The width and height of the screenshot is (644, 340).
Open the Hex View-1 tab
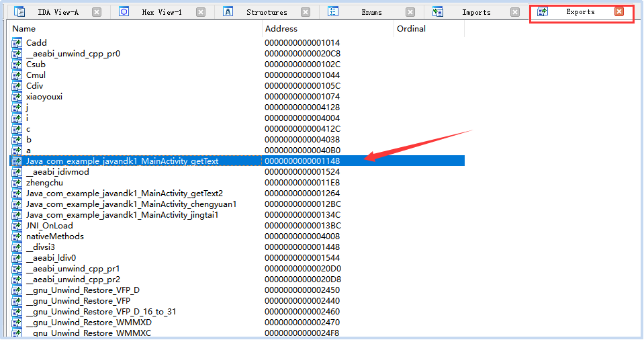pos(162,12)
